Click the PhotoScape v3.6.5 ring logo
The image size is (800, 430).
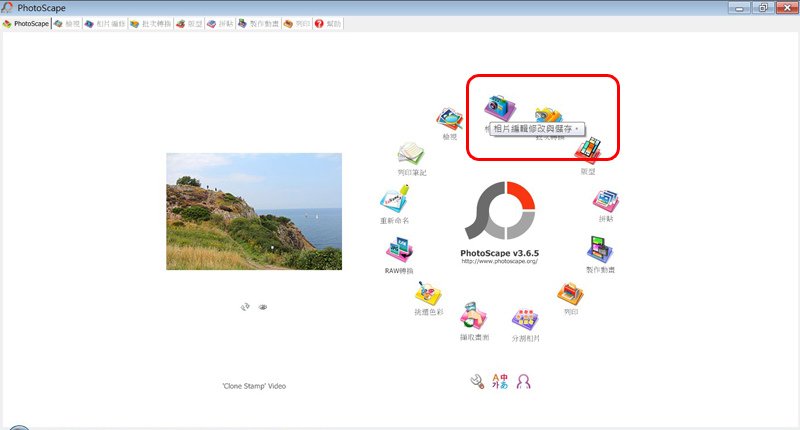click(x=500, y=210)
